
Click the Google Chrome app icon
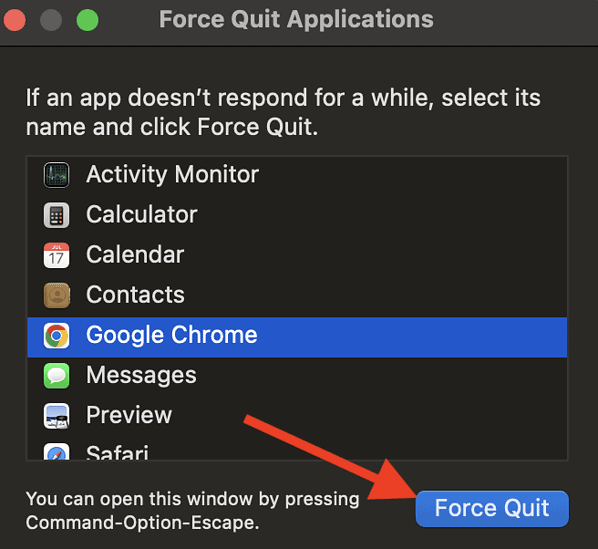[56, 336]
